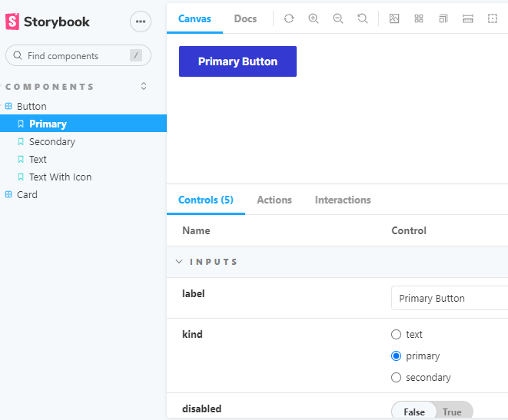Click the INPUTS section label
This screenshot has height=420, width=508.
click(213, 262)
